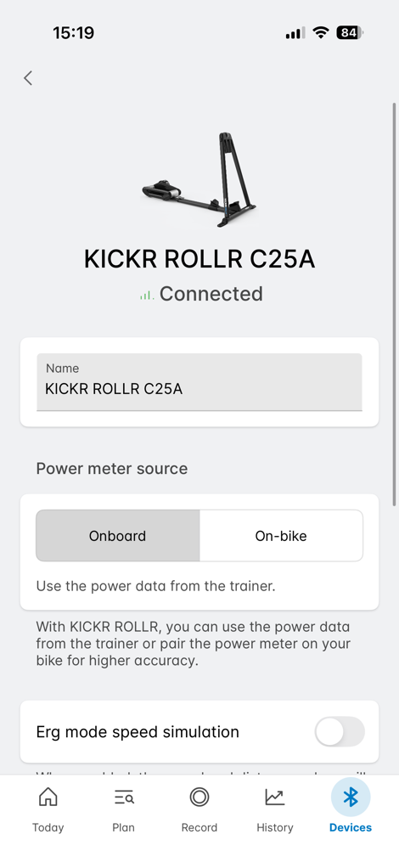Tap the green signal strength icon

[x=146, y=296]
